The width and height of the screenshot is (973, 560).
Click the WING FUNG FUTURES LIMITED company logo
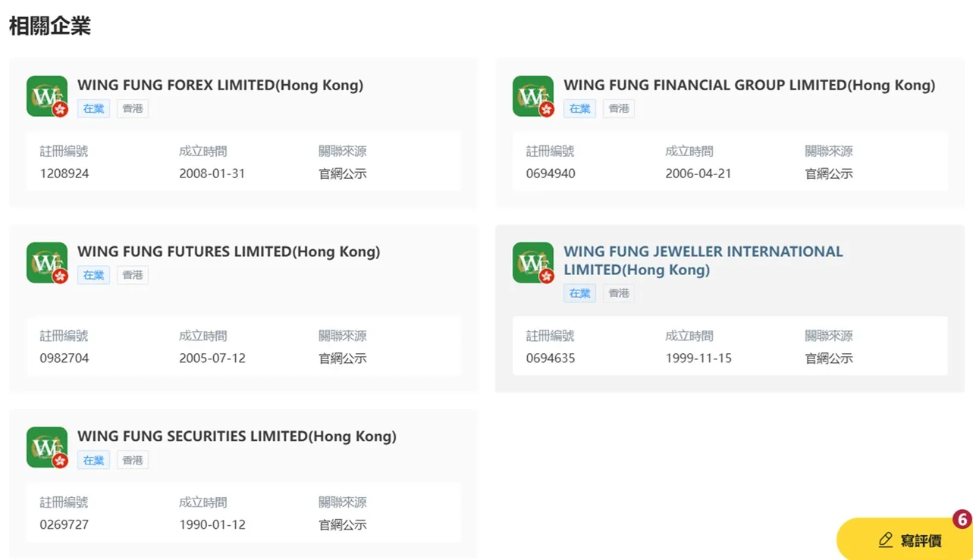pyautogui.click(x=47, y=263)
